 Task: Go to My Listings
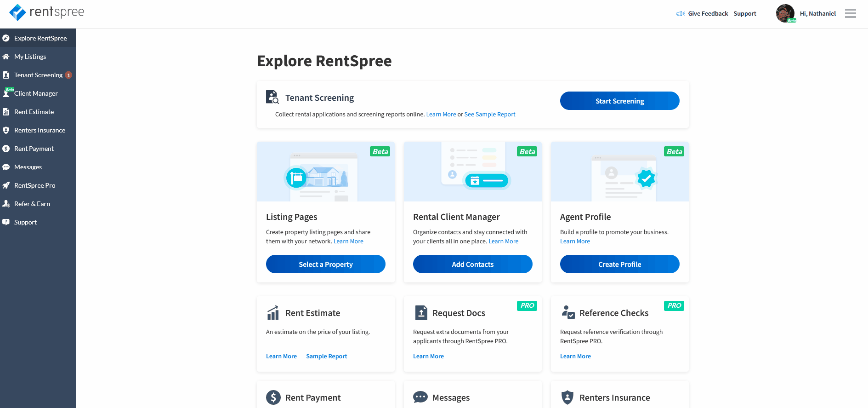tap(38, 57)
